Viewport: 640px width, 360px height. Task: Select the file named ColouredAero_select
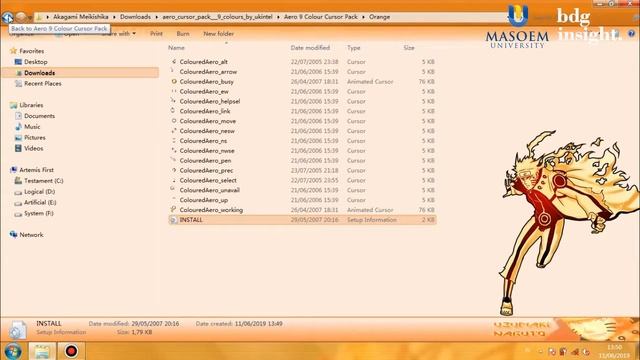[x=208, y=180]
